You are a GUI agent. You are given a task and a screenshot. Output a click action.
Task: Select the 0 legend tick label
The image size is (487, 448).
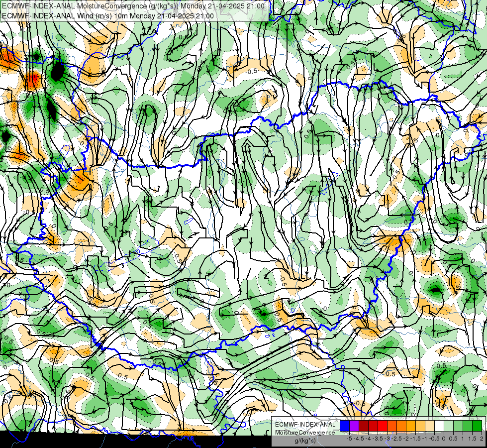tap(444, 439)
